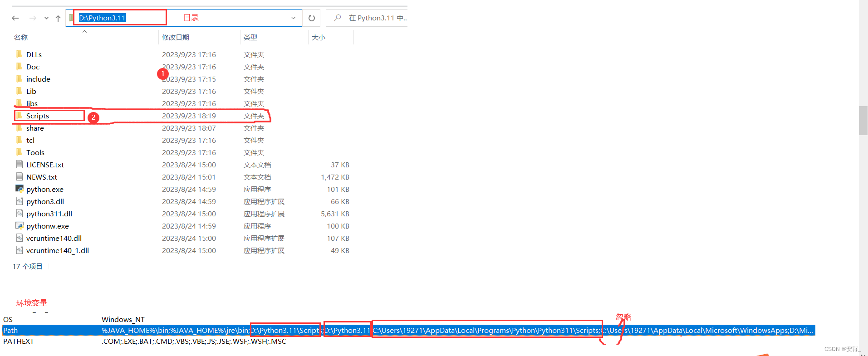Select the share folder icon
This screenshot has height=356, width=868.
tap(19, 127)
